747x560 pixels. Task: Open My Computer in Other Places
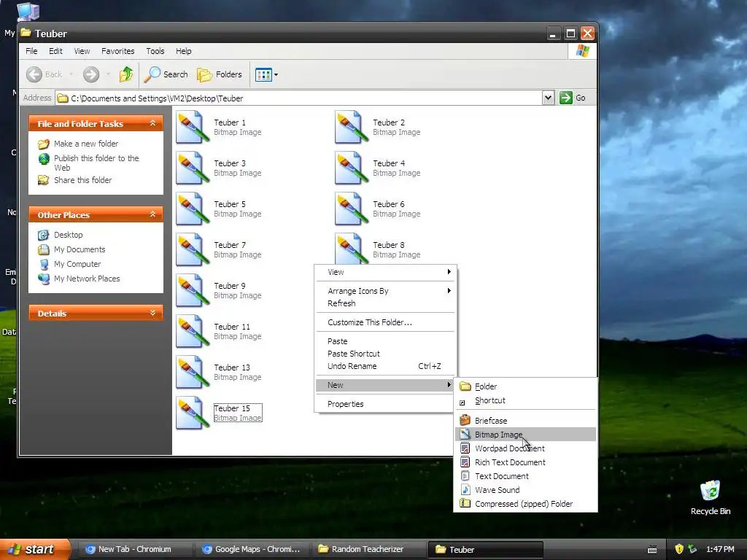pos(77,264)
